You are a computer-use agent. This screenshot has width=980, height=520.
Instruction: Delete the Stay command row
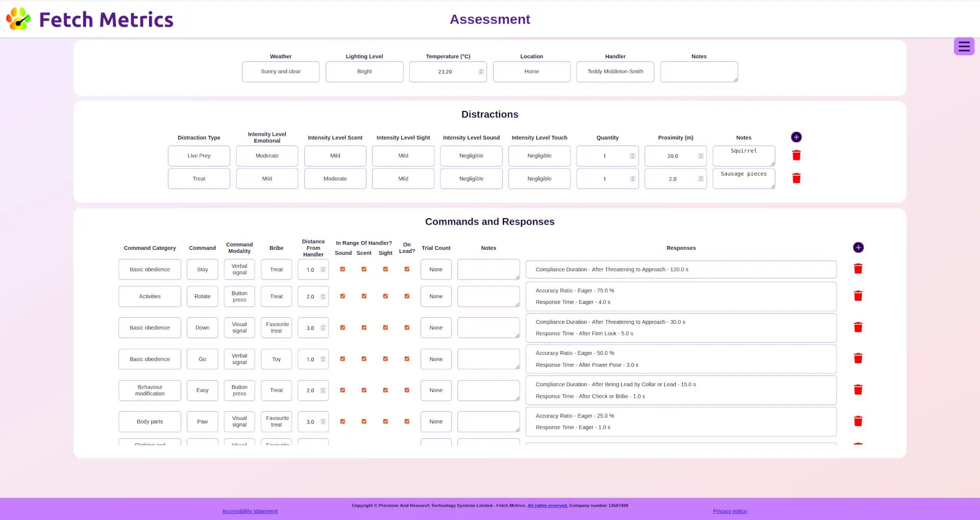coord(858,269)
